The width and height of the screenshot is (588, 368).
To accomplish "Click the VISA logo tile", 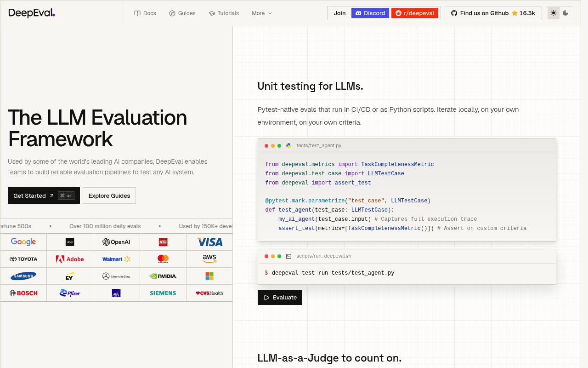I will (209, 242).
